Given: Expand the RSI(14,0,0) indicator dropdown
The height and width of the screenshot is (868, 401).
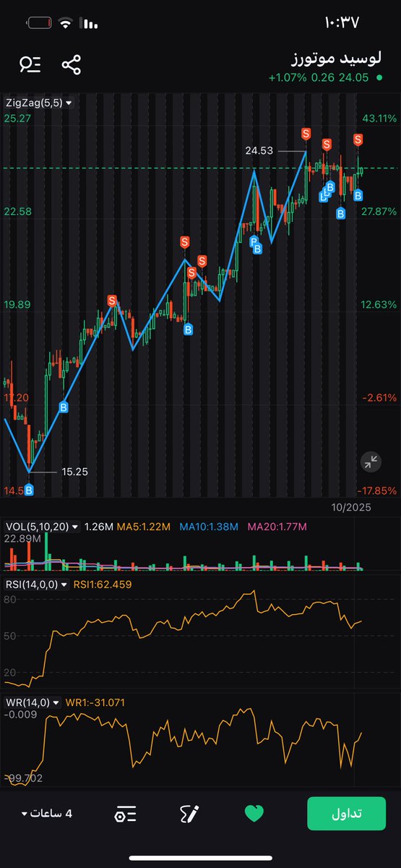Looking at the screenshot, I should coord(36,584).
